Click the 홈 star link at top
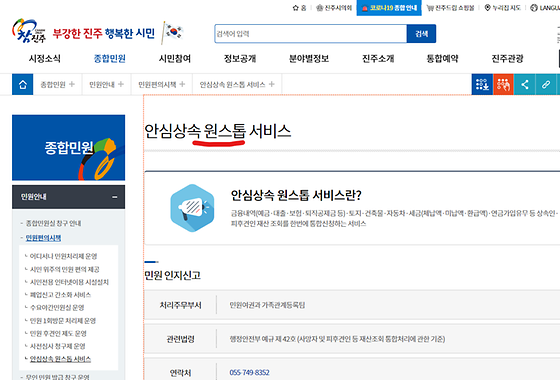Screen dimensions: 560x380 pos(299,8)
